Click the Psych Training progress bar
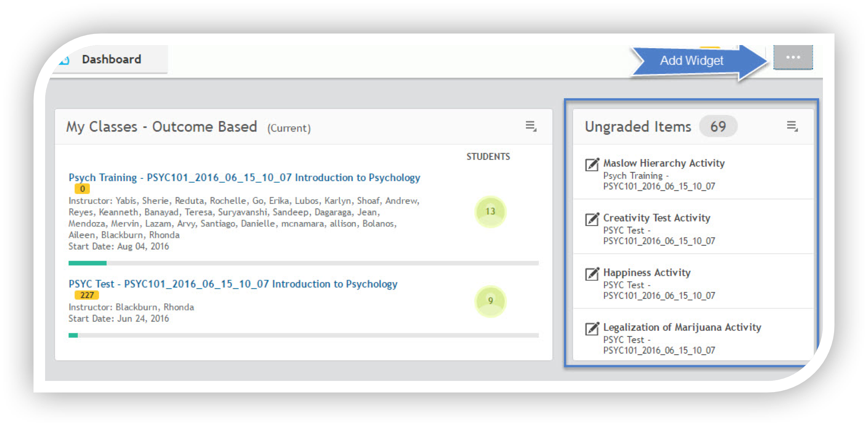Image resolution: width=868 pixels, height=426 pixels. 303,263
